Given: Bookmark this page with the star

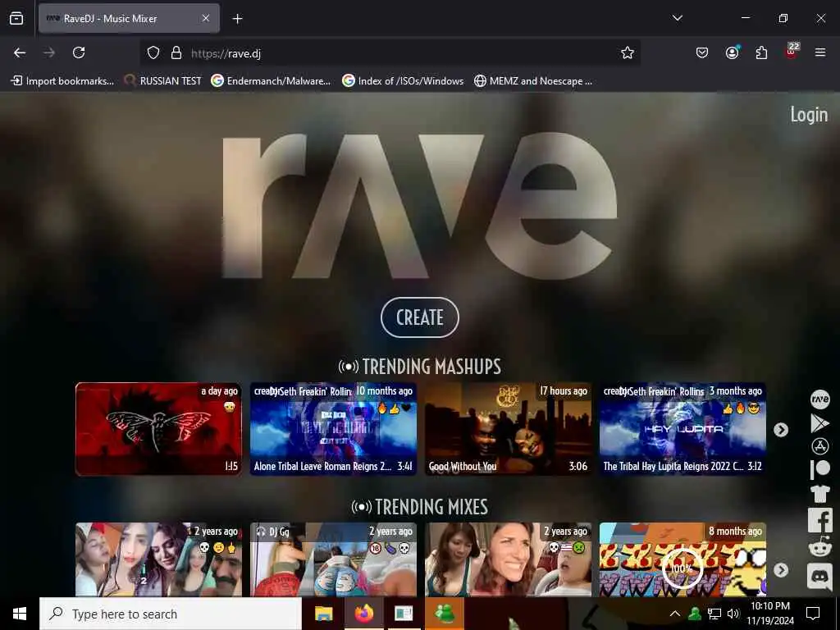Looking at the screenshot, I should click(628, 52).
